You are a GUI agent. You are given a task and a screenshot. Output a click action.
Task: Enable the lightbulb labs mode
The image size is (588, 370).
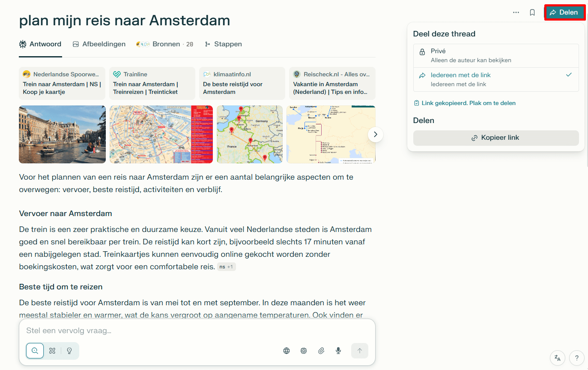tap(69, 351)
